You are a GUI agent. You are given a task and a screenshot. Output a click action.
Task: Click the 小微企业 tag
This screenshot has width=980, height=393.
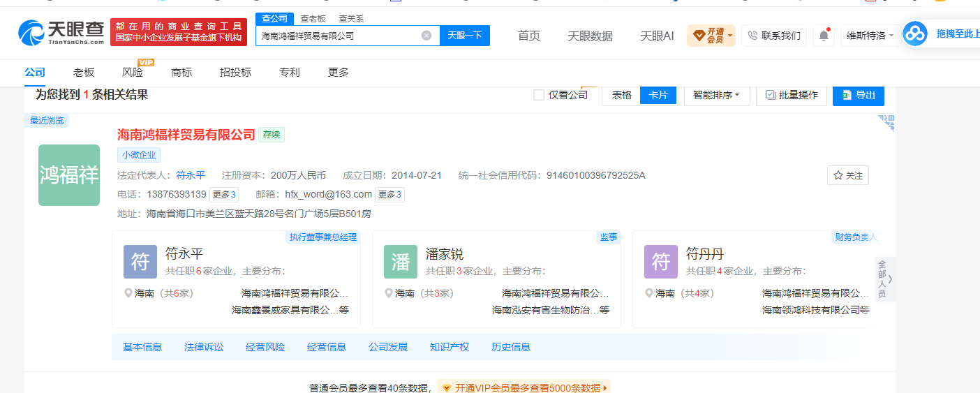[139, 155]
